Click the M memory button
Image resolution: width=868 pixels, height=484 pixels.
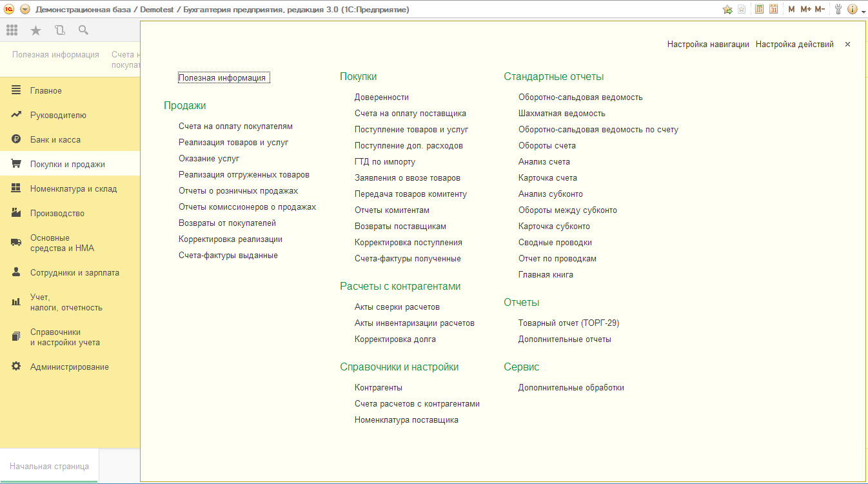point(791,9)
